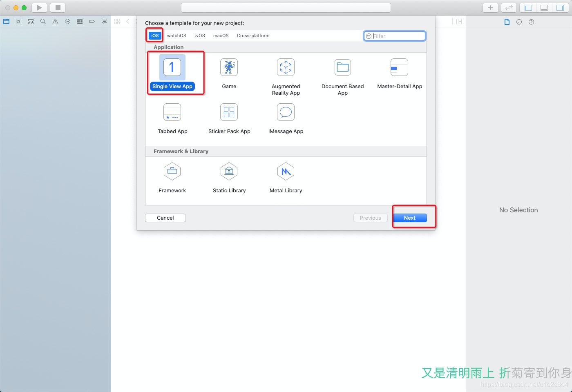
Task: Open the Issue navigator warning icon
Action: [x=55, y=22]
